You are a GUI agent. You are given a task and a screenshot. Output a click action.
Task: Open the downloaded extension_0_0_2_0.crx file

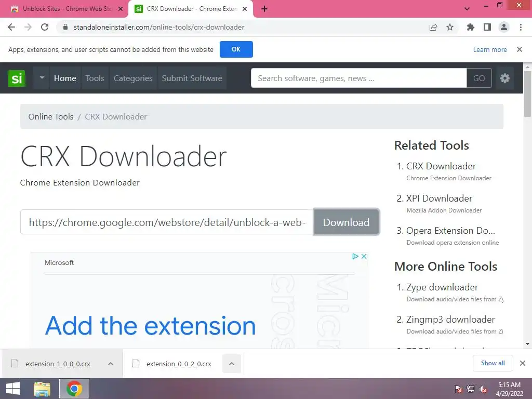tap(179, 364)
